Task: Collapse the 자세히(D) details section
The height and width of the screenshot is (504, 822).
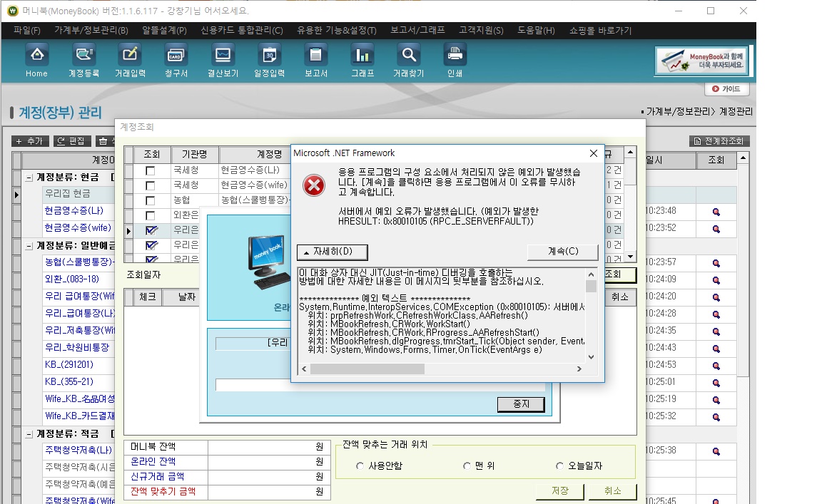Action: pyautogui.click(x=333, y=252)
